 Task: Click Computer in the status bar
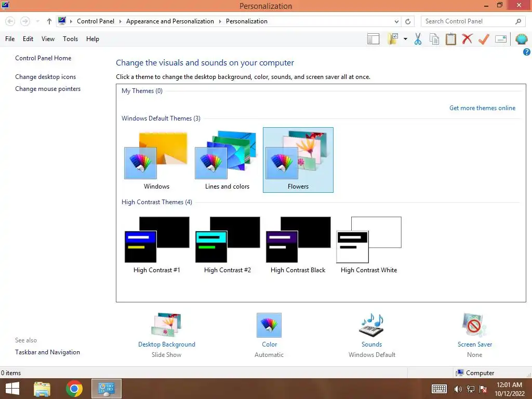point(475,373)
